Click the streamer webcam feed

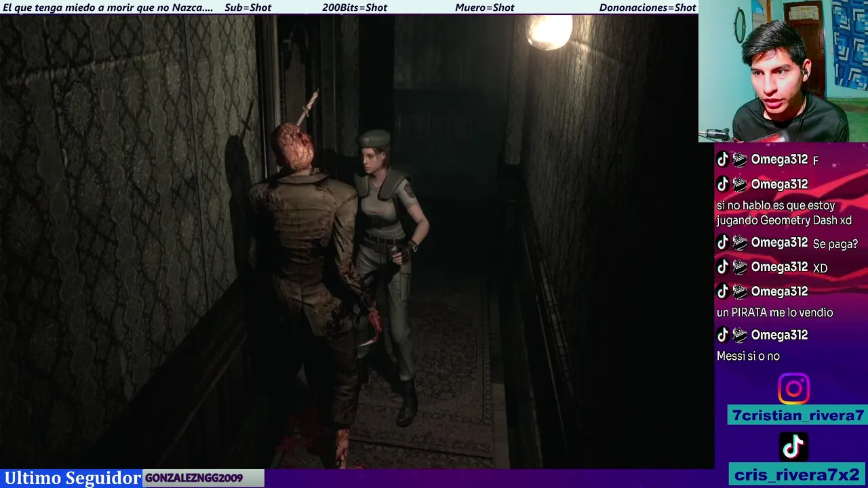(x=783, y=71)
